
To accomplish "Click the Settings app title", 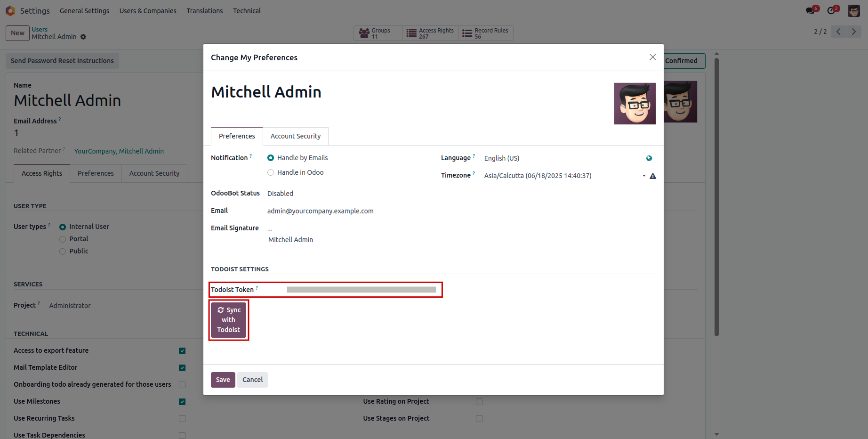I will [35, 11].
